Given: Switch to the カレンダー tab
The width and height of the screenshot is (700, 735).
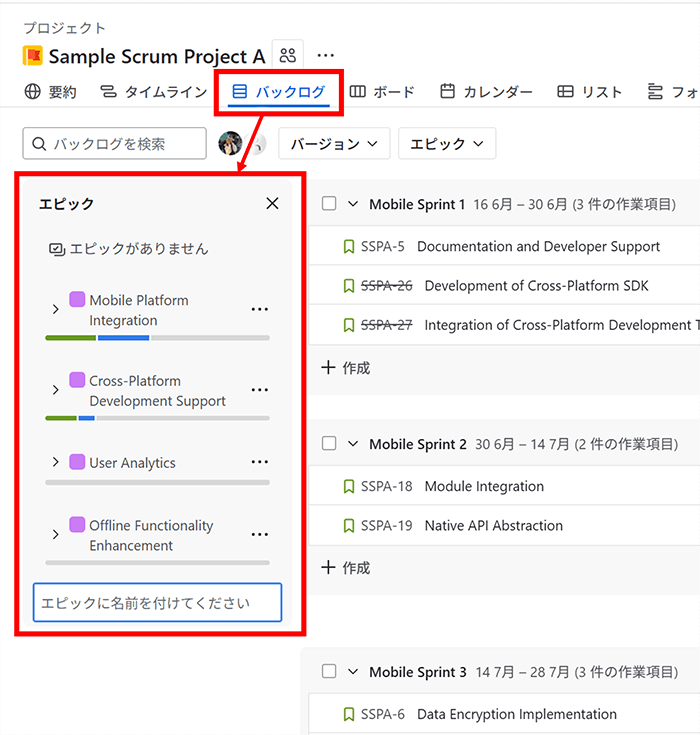Looking at the screenshot, I should pos(486,92).
